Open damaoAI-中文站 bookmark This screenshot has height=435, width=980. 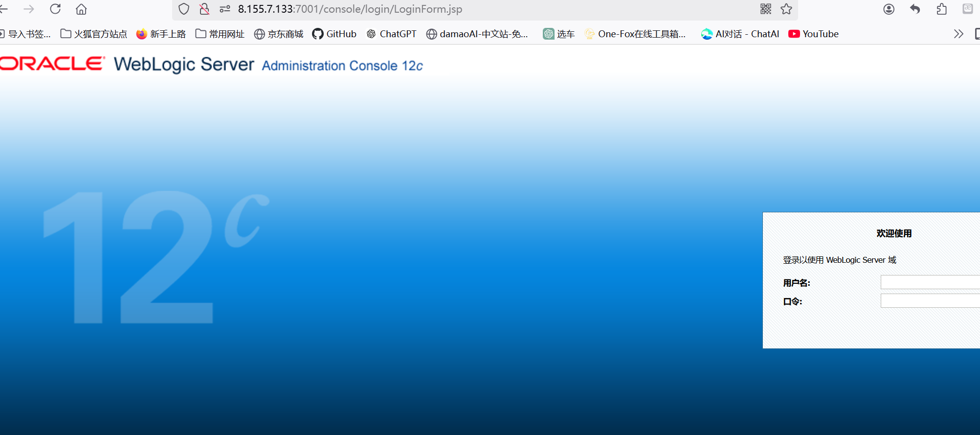click(477, 34)
